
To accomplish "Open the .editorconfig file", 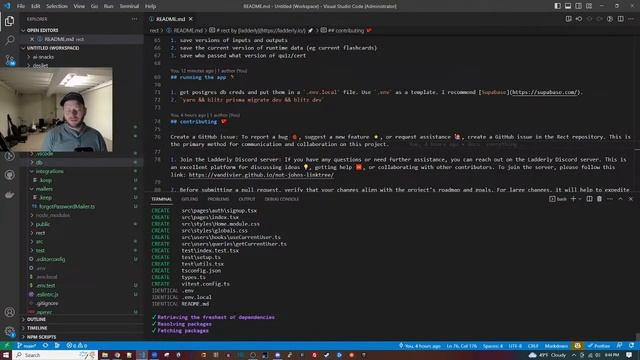I will (51, 259).
